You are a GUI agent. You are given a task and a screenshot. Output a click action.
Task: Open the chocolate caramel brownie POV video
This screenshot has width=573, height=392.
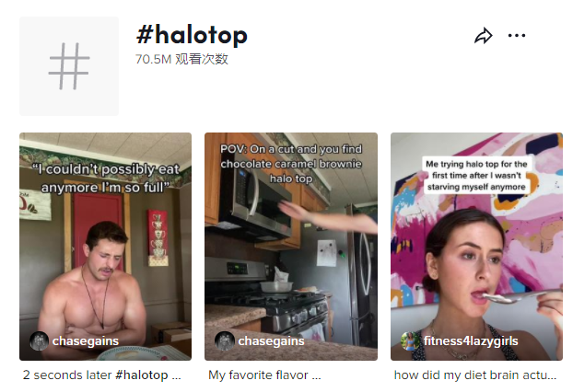point(291,247)
